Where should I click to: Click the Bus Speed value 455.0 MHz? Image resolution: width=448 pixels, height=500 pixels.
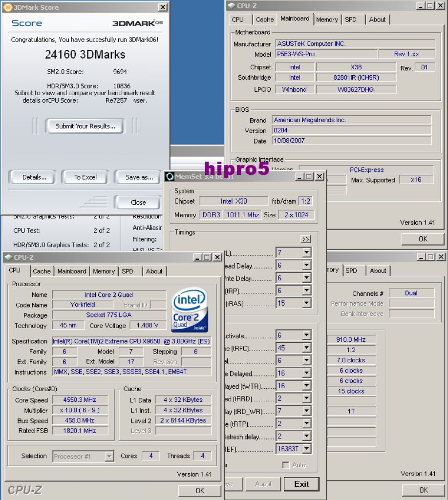80,420
